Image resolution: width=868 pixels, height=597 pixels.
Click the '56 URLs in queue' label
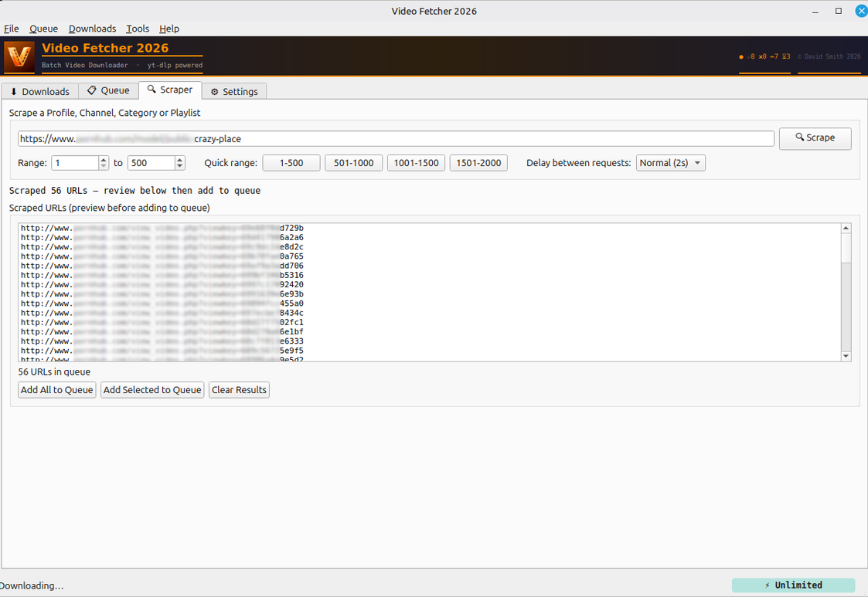tap(54, 371)
